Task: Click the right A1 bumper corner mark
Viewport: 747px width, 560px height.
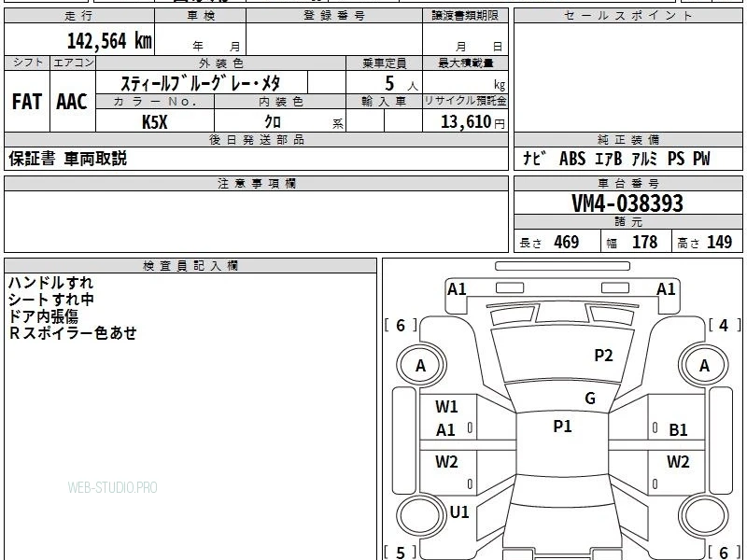Action: pyautogui.click(x=666, y=289)
